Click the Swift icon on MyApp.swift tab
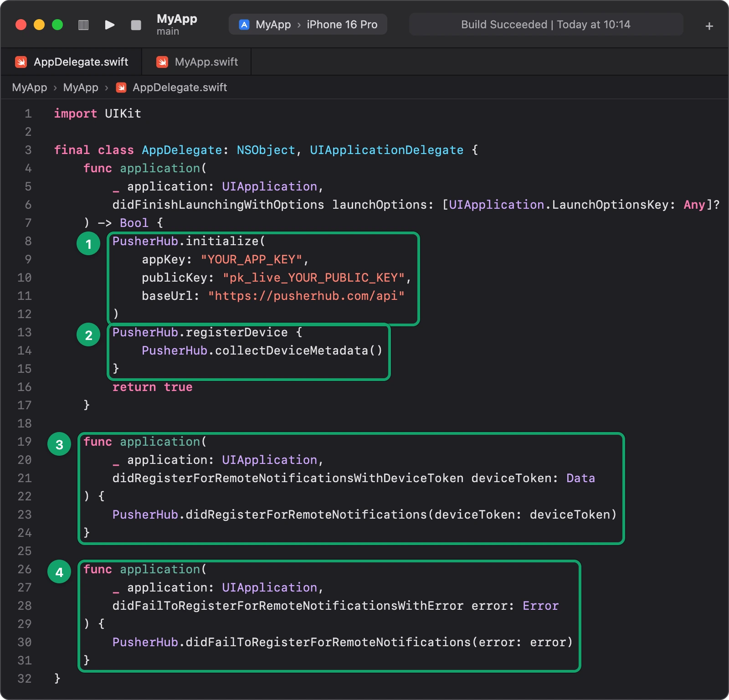The width and height of the screenshot is (729, 700). point(162,62)
